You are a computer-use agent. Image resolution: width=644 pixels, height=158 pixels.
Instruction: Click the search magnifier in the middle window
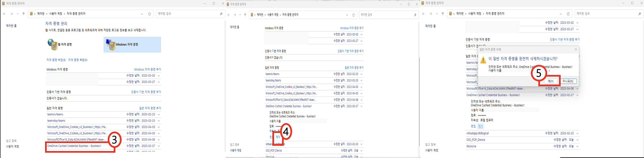tap(415, 15)
